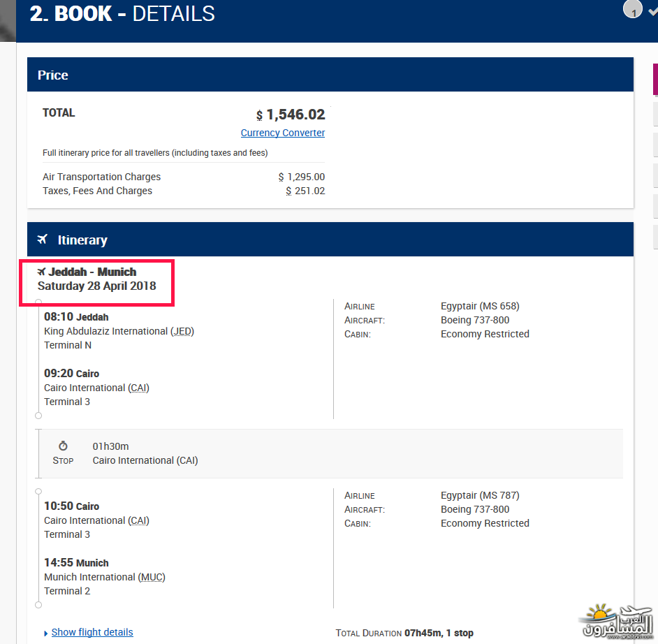Click the airplane icon in the Itinerary header
This screenshot has width=658, height=644.
pos(42,239)
